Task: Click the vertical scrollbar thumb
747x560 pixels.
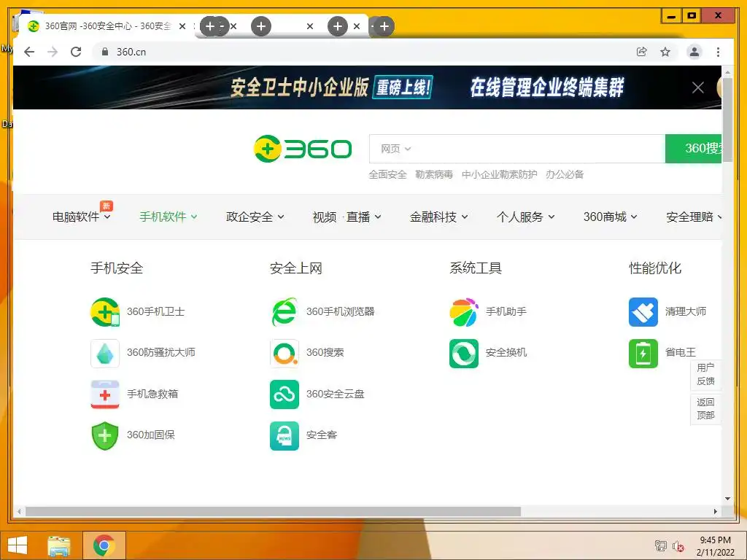Action: point(727,120)
